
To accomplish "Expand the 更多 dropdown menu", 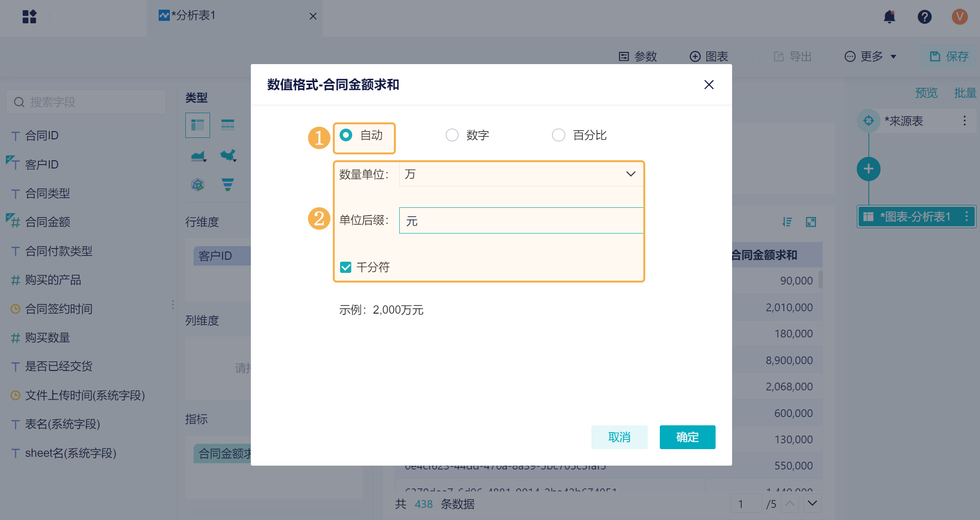I will click(x=870, y=56).
